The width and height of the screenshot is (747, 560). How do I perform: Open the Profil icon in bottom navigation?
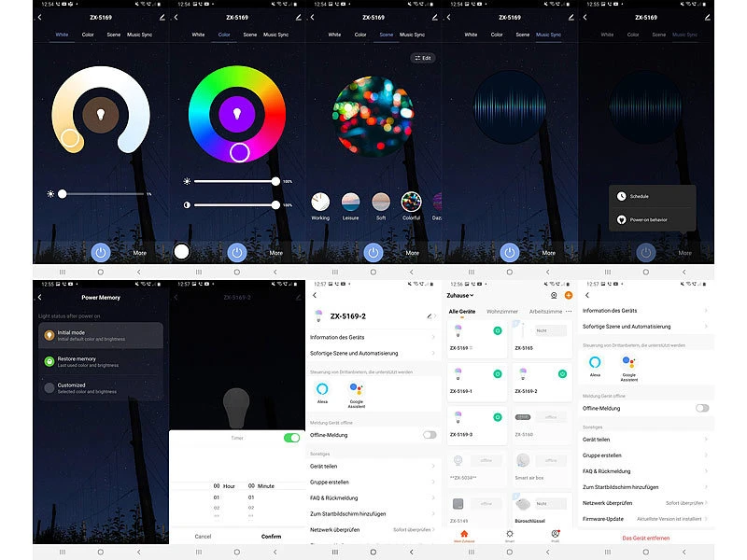(x=555, y=534)
